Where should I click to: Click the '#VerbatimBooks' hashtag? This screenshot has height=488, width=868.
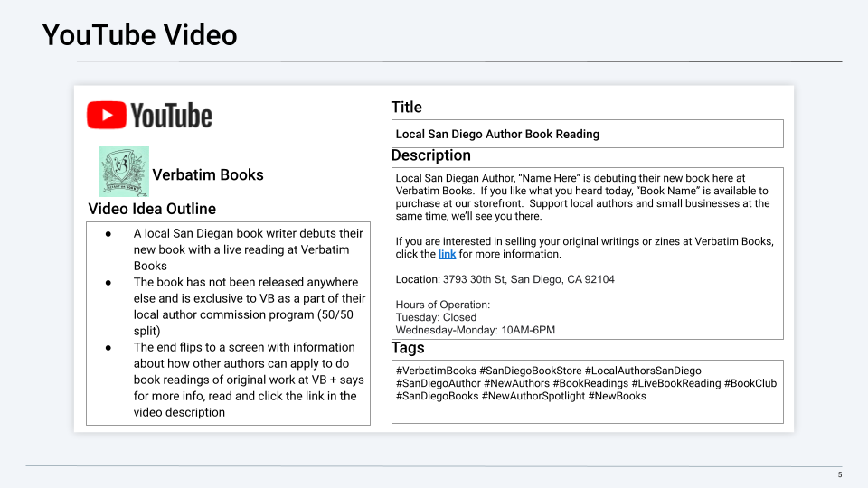point(436,371)
